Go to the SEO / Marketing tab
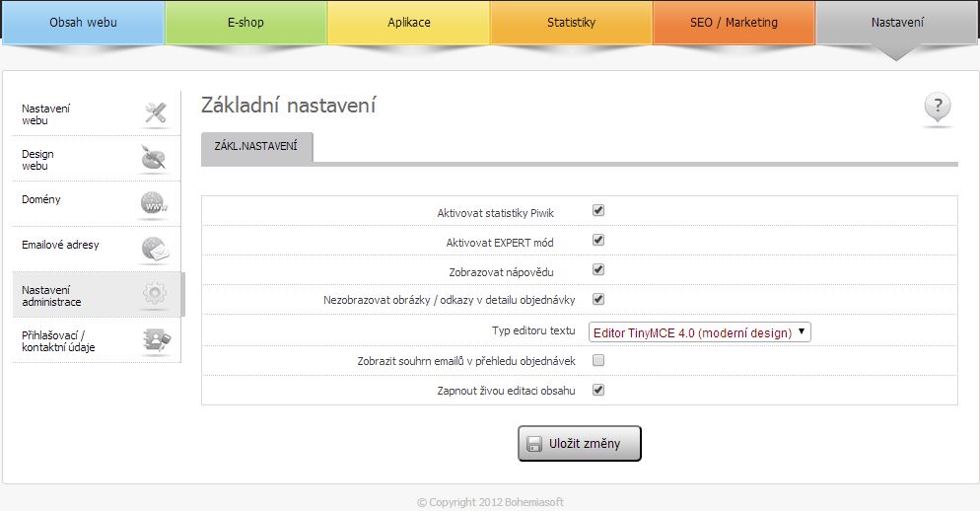Image resolution: width=980 pixels, height=511 pixels. pyautogui.click(x=734, y=23)
